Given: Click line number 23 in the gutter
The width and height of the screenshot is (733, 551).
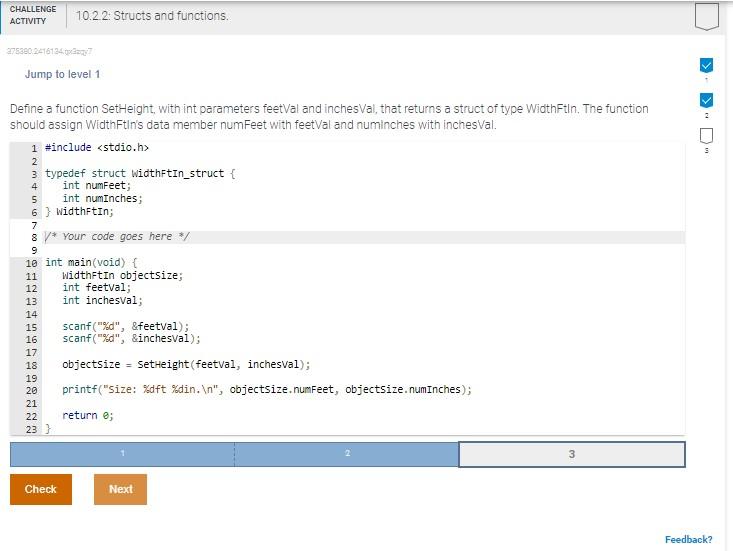Looking at the screenshot, I should click(31, 429).
